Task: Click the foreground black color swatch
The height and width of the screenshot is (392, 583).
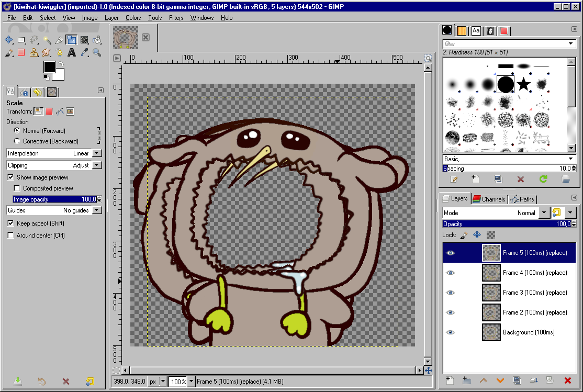Action: pyautogui.click(x=49, y=68)
